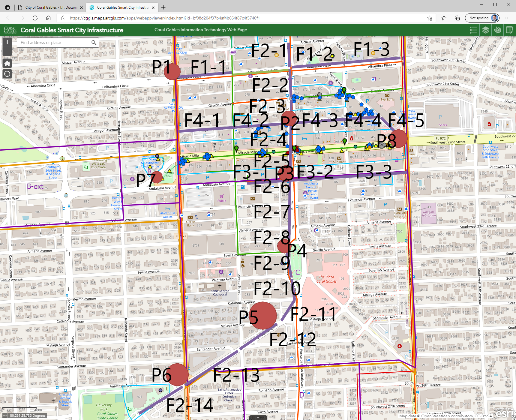Click the address search magnifier button
The height and width of the screenshot is (420, 516).
(94, 43)
